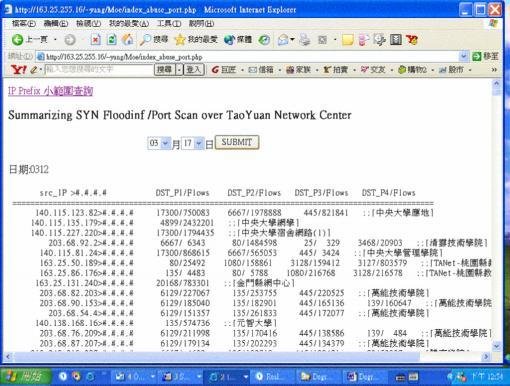The height and width of the screenshot is (386, 510).
Task: Click the horizontal scrollbar thumb
Action: [216, 357]
